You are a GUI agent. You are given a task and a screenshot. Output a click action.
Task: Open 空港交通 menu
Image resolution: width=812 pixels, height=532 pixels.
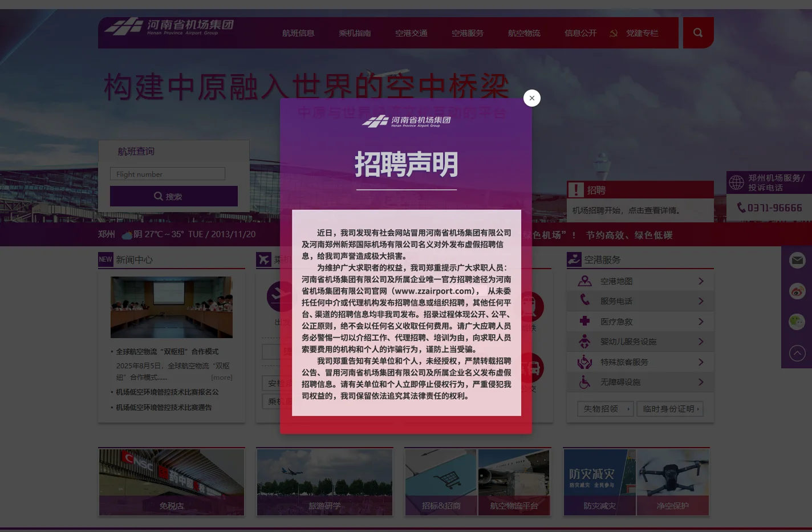coord(411,33)
